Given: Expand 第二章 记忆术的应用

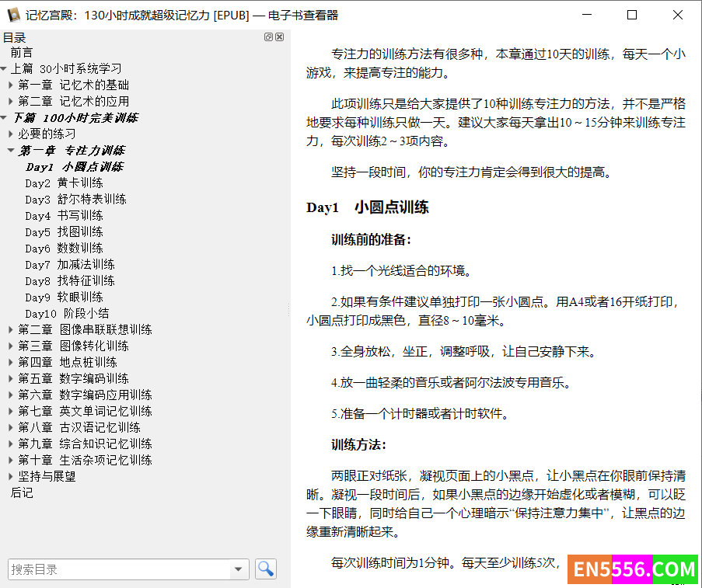Looking at the screenshot, I should [x=11, y=102].
